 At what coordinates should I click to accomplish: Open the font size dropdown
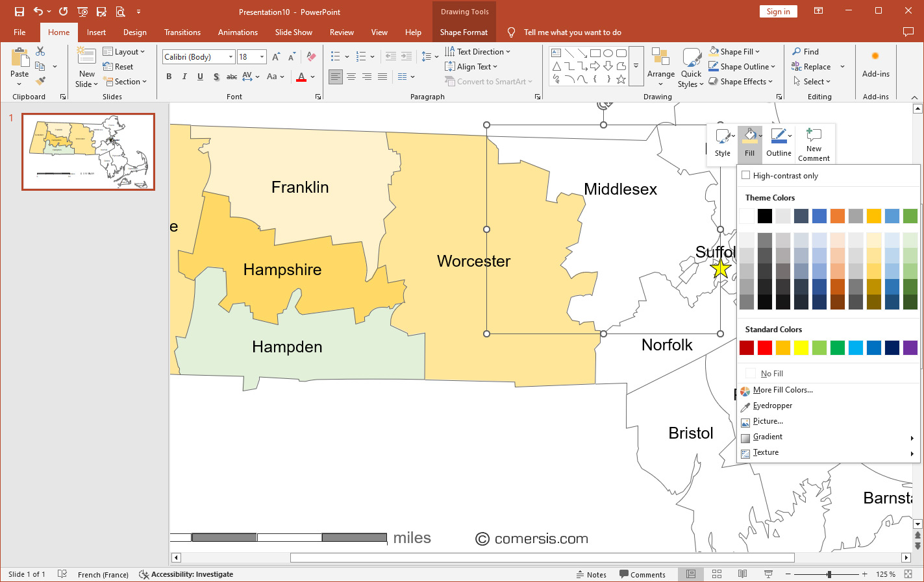coord(262,57)
